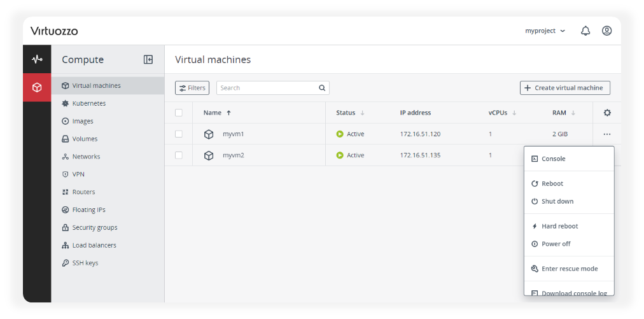This screenshot has width=644, height=319.
Task: Open the notifications bell icon
Action: [x=585, y=31]
